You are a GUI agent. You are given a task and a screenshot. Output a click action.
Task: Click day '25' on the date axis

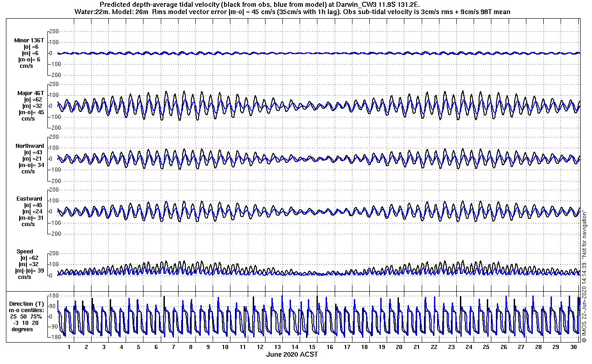tap(486, 347)
